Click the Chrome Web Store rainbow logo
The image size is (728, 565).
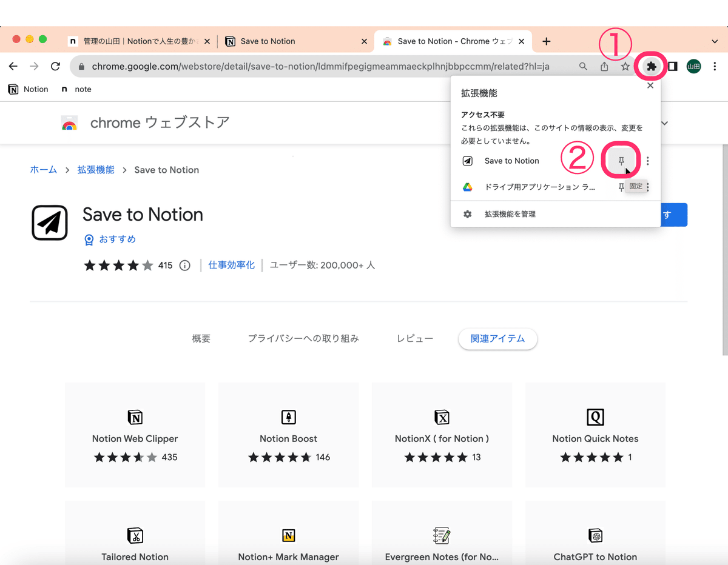(69, 122)
